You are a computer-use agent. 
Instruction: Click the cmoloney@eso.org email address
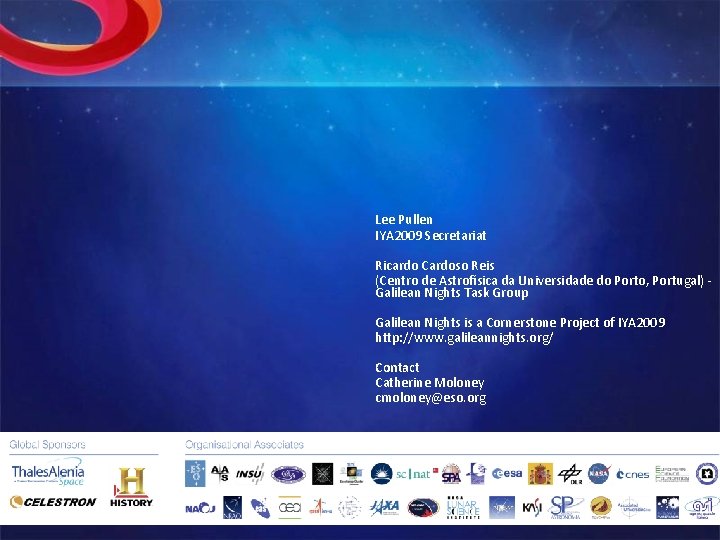coord(431,398)
